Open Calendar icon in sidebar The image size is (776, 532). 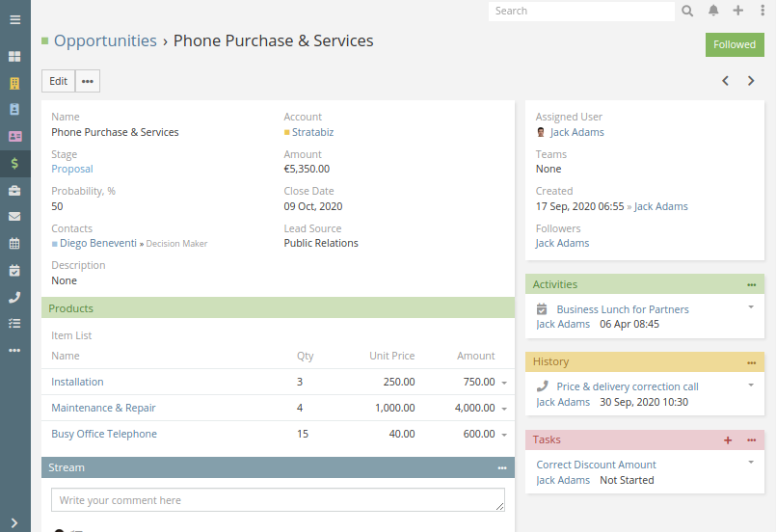[14, 244]
